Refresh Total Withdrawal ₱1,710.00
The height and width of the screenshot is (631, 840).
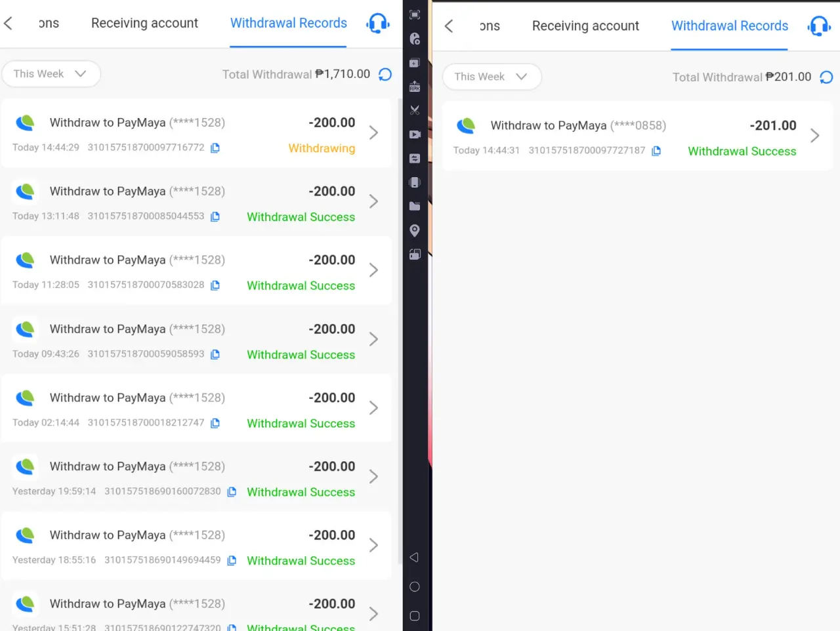(385, 75)
